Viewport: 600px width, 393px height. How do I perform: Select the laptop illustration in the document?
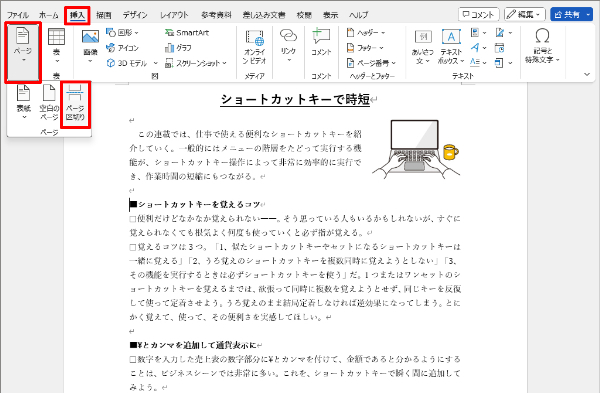pos(416,149)
